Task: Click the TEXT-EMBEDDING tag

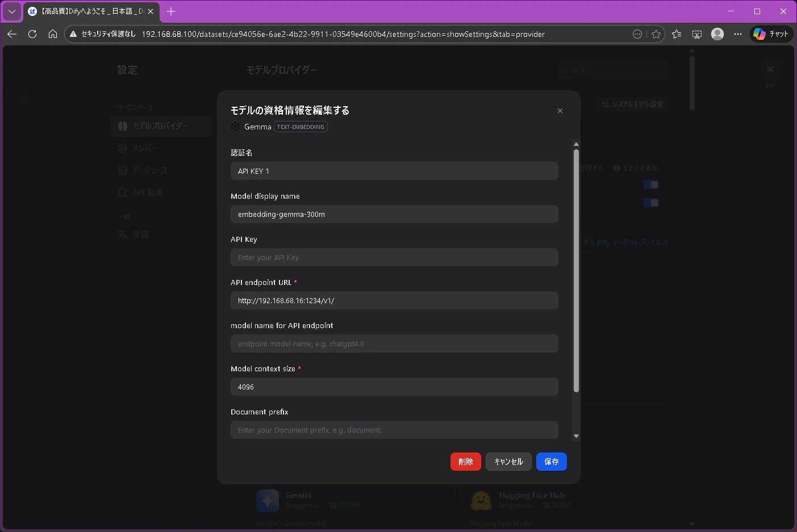Action: click(301, 127)
